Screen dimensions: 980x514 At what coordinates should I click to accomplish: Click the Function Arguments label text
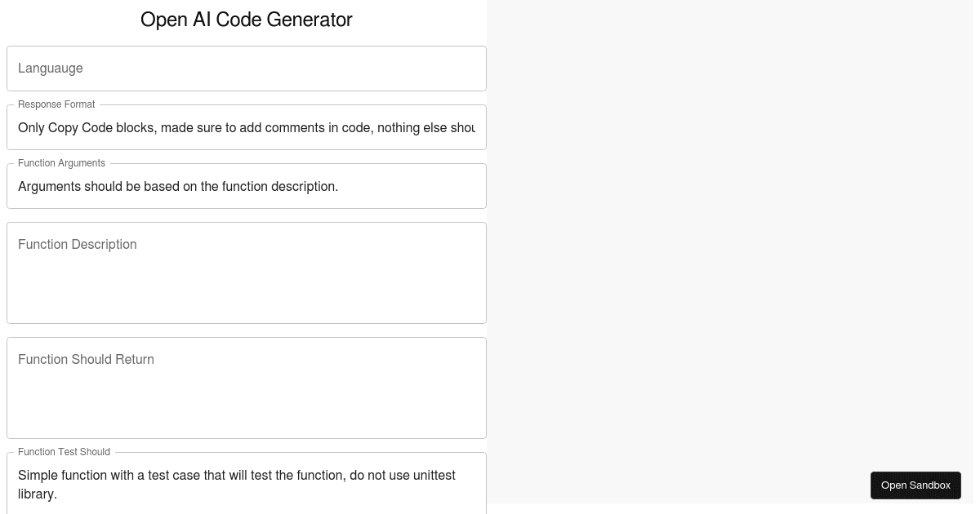pos(61,163)
